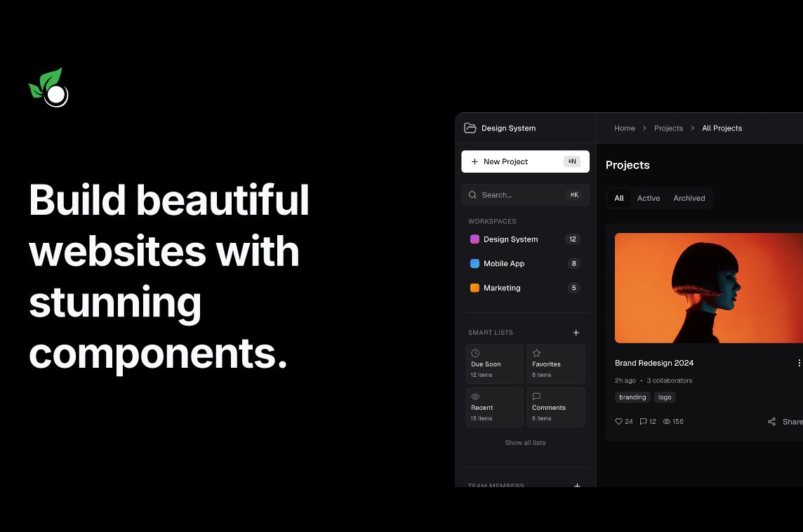Click the Due Soon clock icon
The height and width of the screenshot is (532, 803).
pyautogui.click(x=475, y=353)
